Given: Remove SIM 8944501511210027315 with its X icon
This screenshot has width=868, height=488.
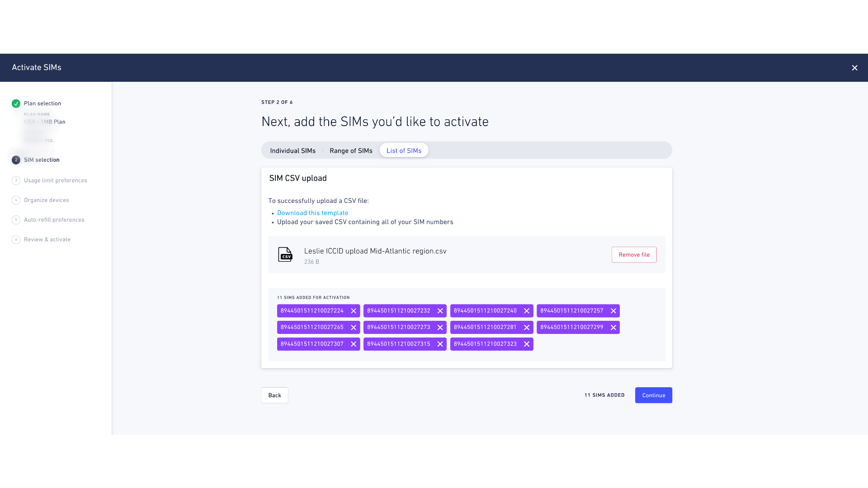Looking at the screenshot, I should pyautogui.click(x=440, y=344).
